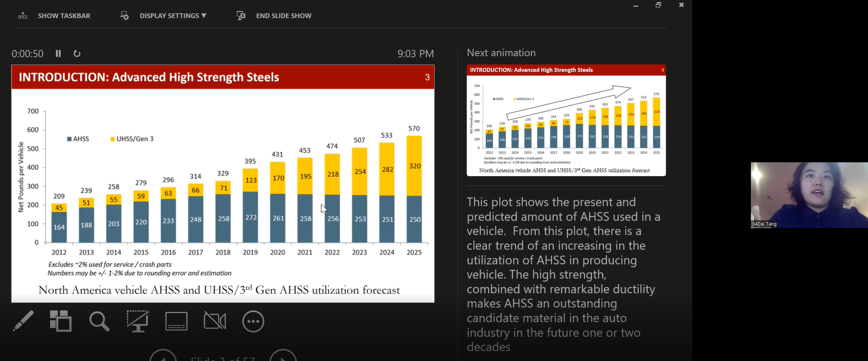Open the more slide show options ellipsis

tap(253, 321)
